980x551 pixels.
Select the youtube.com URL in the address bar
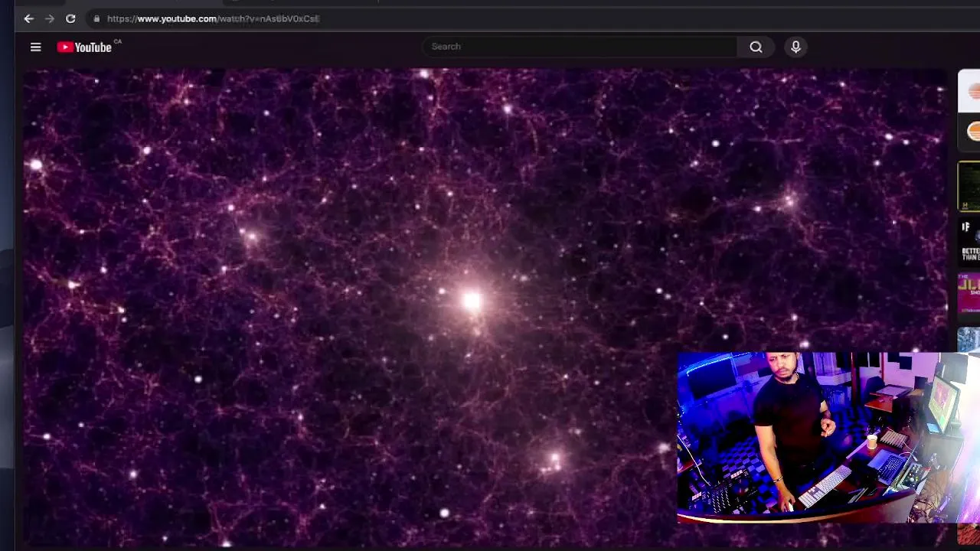(x=213, y=18)
